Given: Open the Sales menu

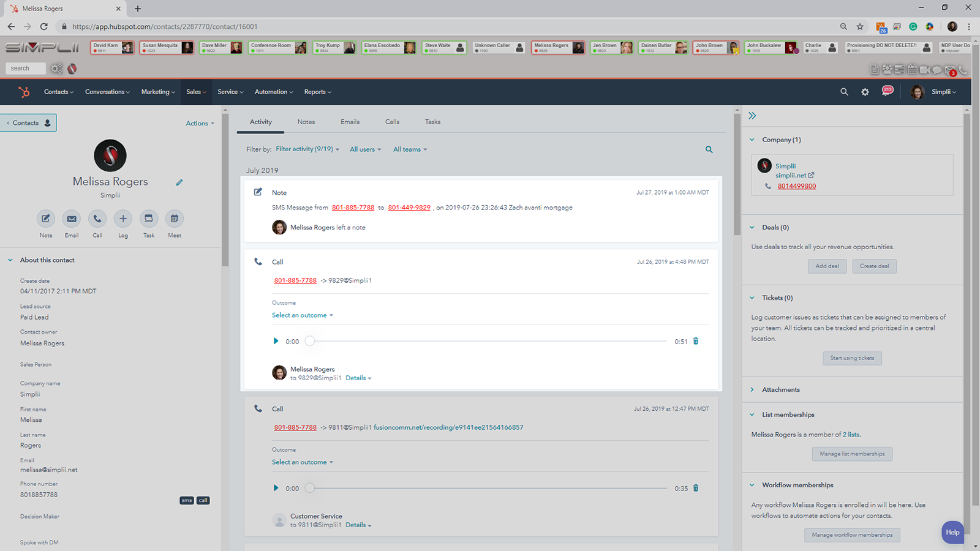Looking at the screenshot, I should [x=196, y=92].
